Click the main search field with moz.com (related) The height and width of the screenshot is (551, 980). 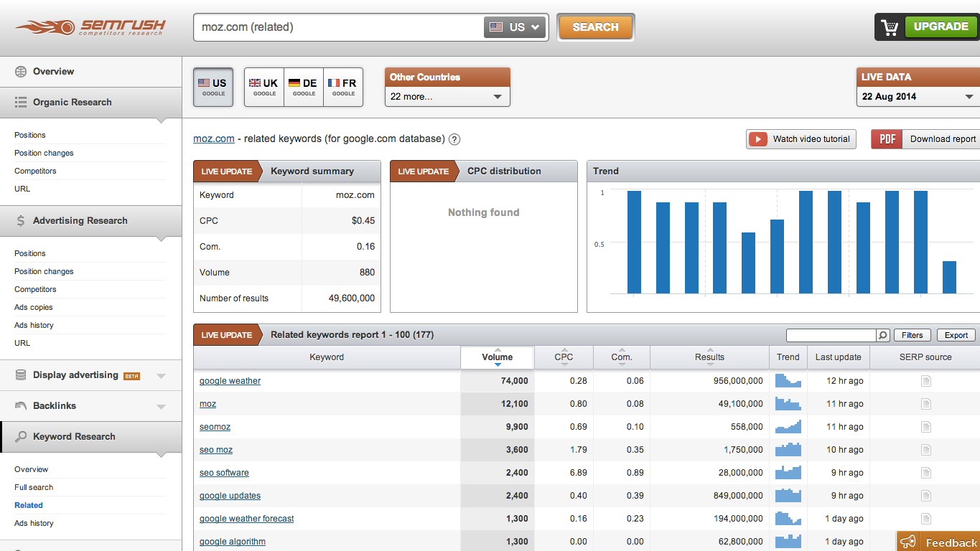[338, 27]
